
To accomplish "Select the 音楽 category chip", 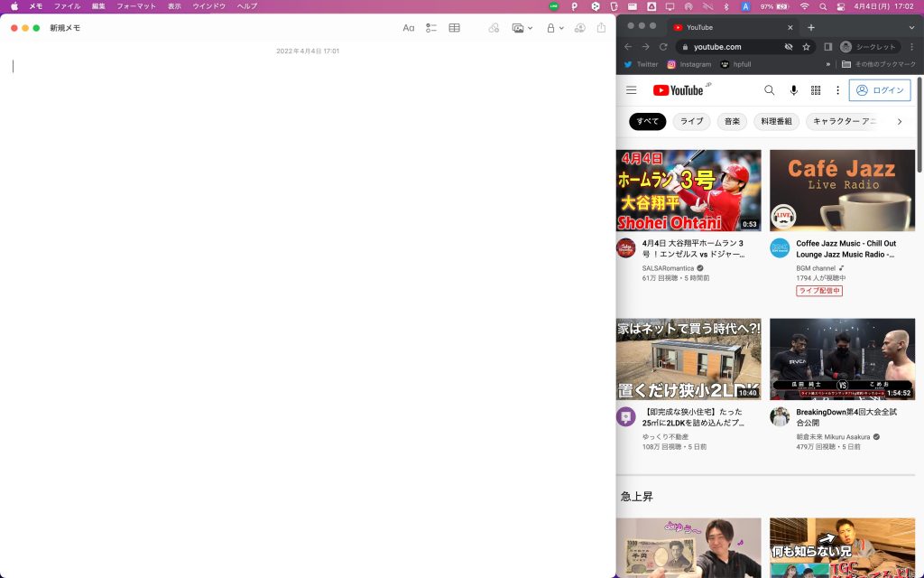I will coord(731,121).
